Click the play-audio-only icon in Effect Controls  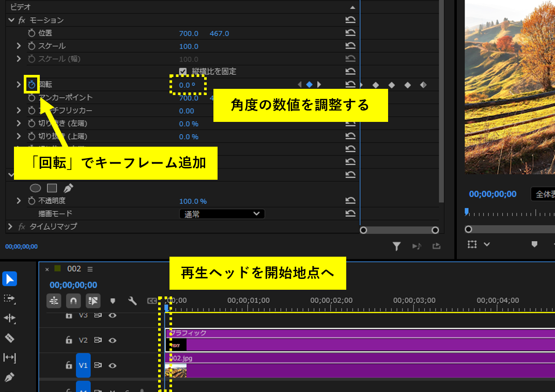coord(417,246)
